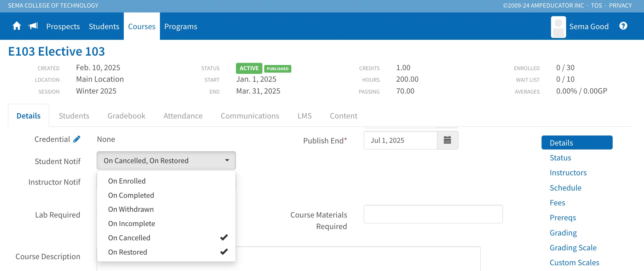Open the Prospects menu
Screen dimensions: 644x271
(63, 26)
